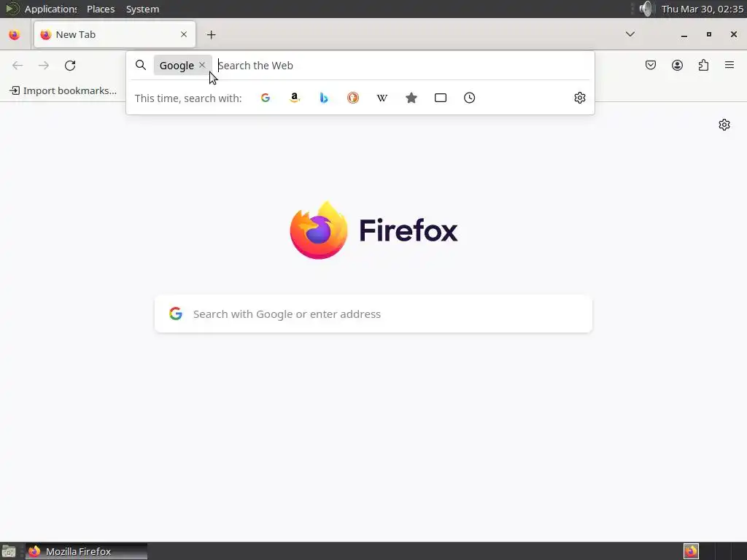Open a new tab with plus button
The image size is (747, 560).
coord(212,35)
